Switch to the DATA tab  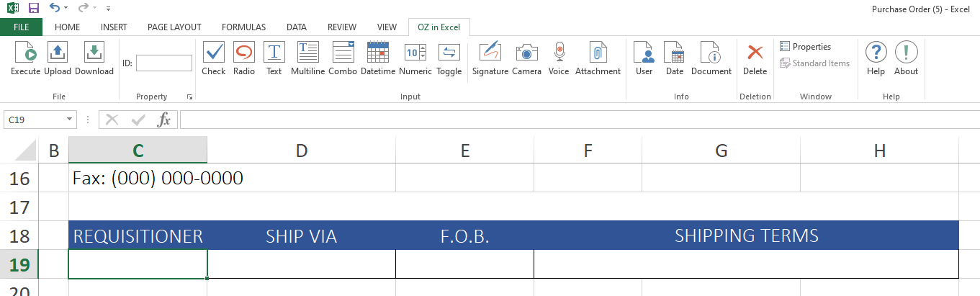[x=296, y=27]
